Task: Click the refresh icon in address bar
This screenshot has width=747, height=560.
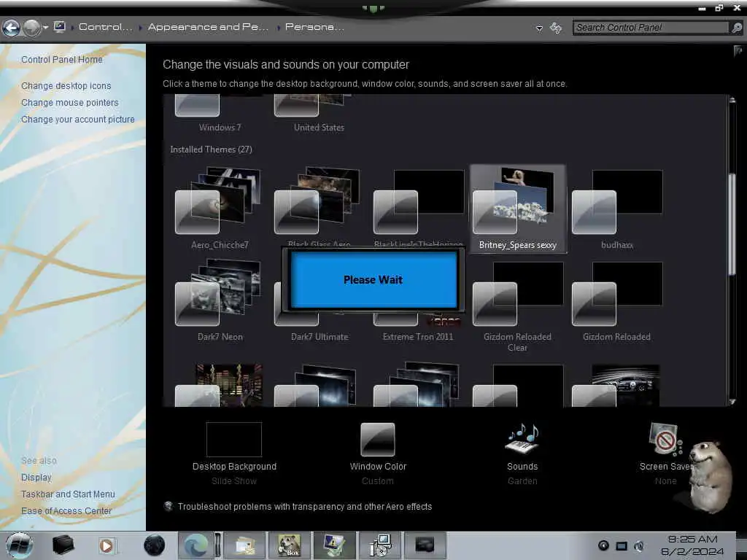Action: (x=555, y=28)
